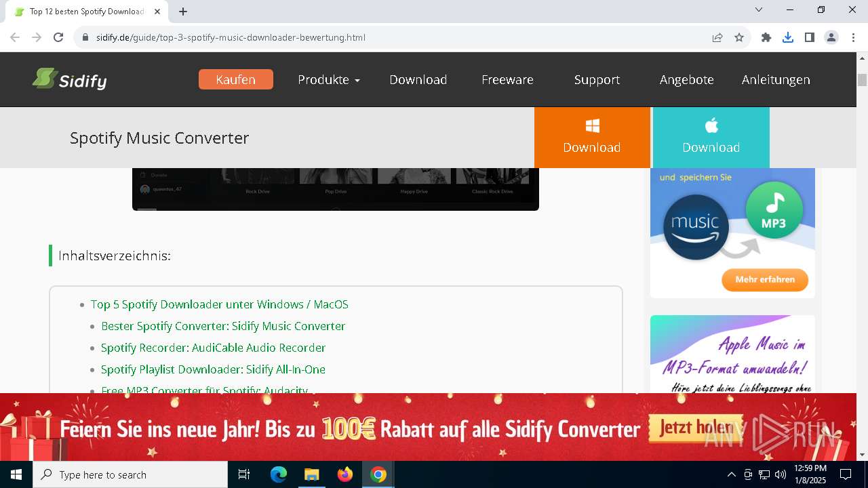Click the vertical page scrollbar thumb
This screenshot has width=868, height=488.
(862, 79)
